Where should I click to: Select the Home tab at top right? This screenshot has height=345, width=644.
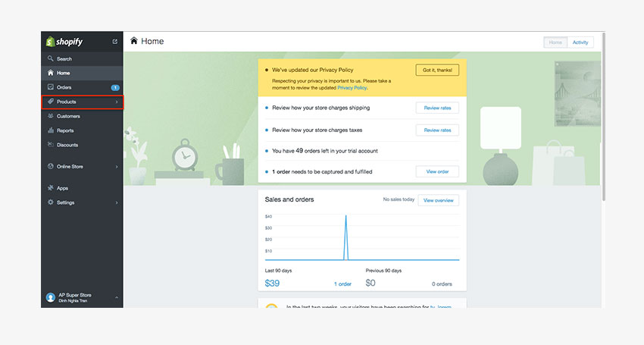tap(555, 42)
